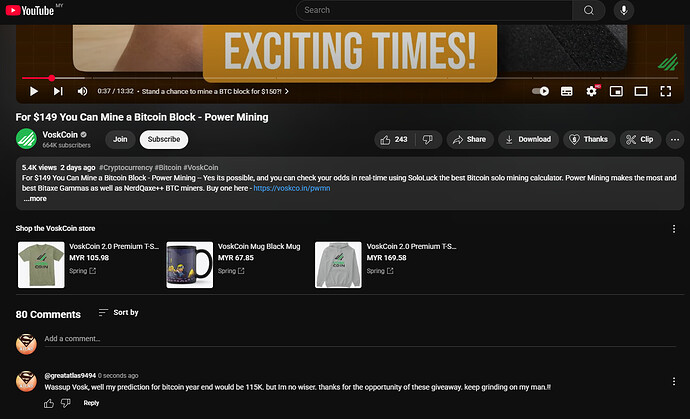The height and width of the screenshot is (419, 690).
Task: Open the Spring link under MYR 67.85
Action: click(231, 271)
